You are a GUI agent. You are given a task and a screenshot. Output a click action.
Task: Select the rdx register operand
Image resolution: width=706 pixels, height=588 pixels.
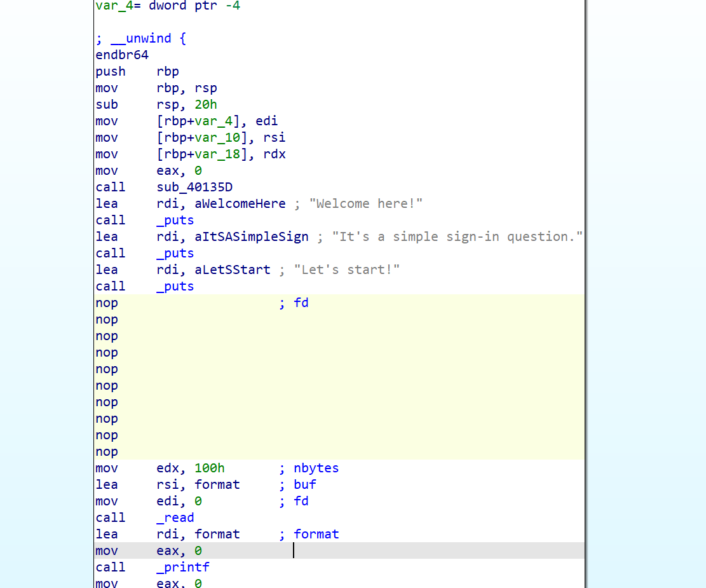275,154
